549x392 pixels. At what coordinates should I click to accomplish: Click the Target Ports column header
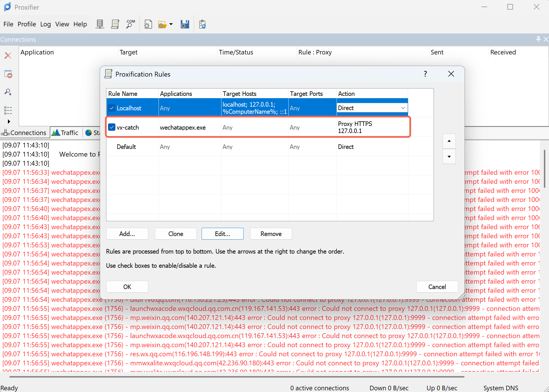pyautogui.click(x=312, y=94)
